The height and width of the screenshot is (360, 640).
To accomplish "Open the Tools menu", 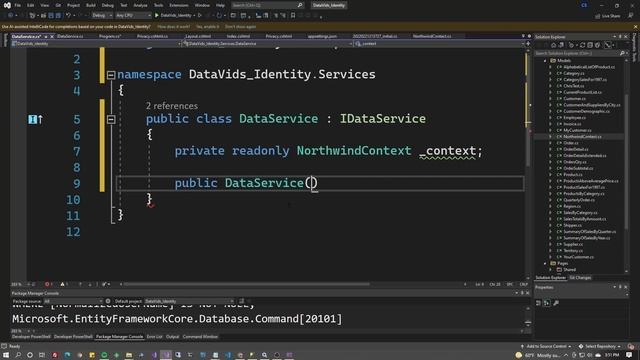I will click(x=158, y=5).
